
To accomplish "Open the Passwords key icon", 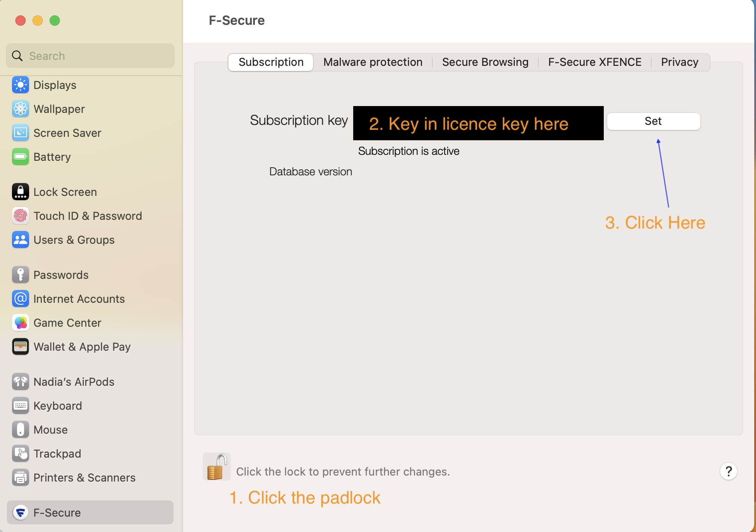I will (21, 275).
